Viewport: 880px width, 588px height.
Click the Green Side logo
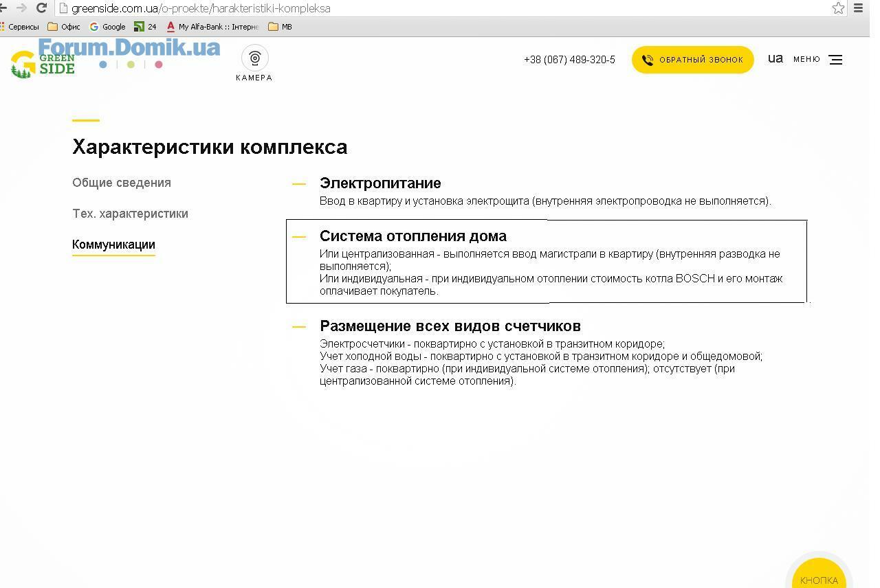pos(43,64)
